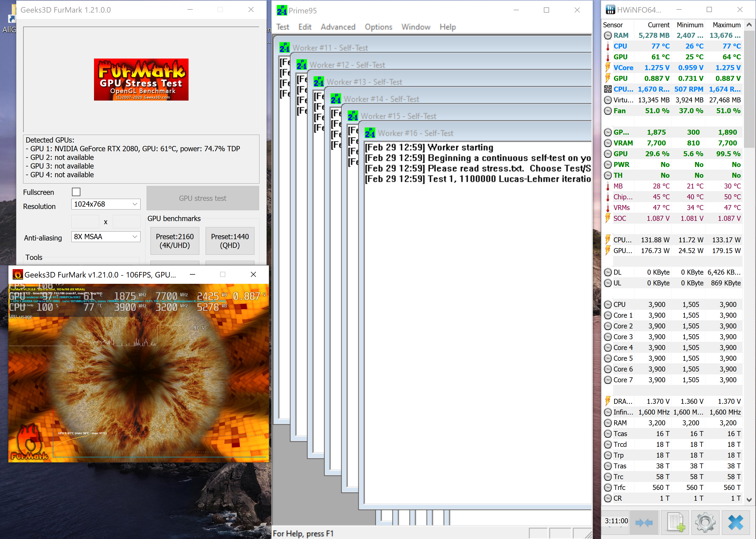
Task: Click the CPU power 131.88 W value
Action: (655, 240)
